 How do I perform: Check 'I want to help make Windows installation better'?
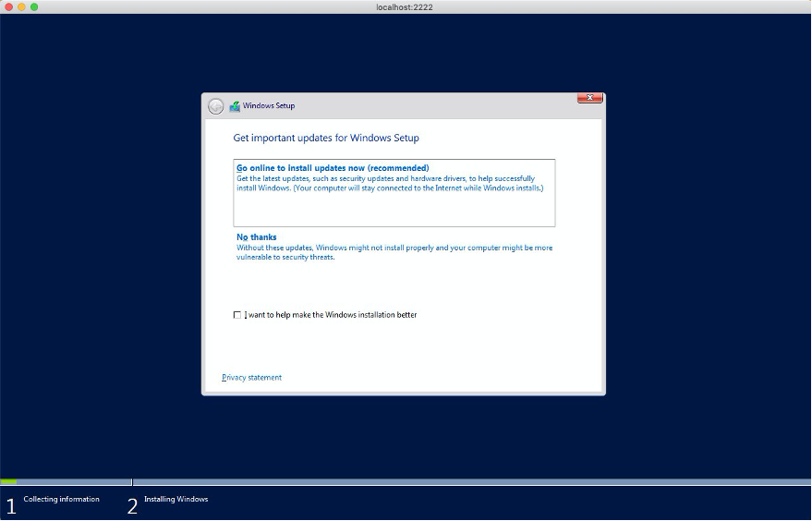tap(237, 315)
